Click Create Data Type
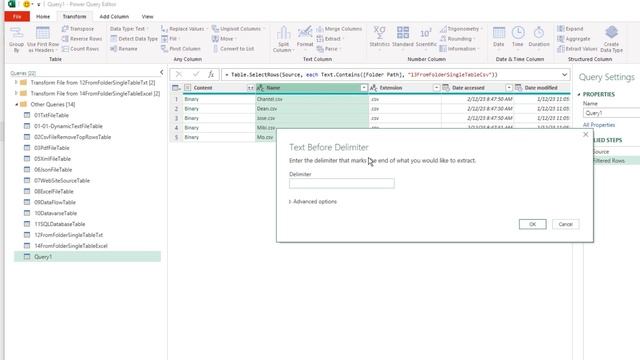640x360 pixels. click(611, 39)
